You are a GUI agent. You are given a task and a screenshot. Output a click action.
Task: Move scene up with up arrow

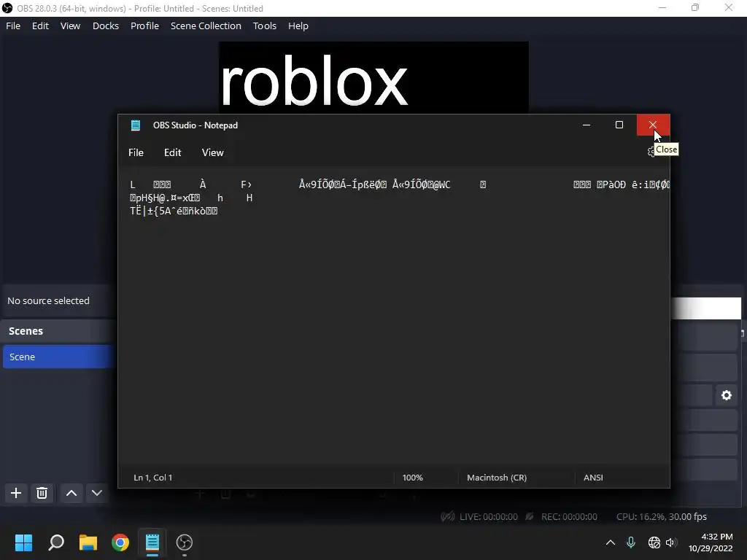point(71,493)
